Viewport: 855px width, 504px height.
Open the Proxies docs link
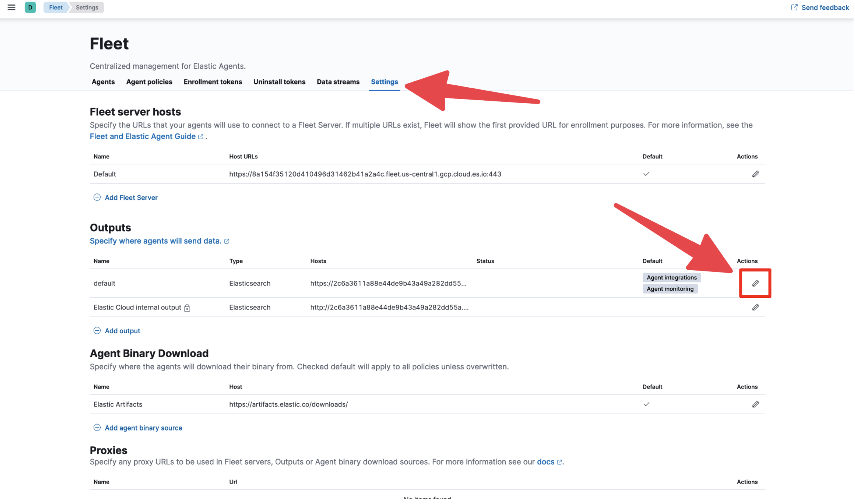point(546,463)
